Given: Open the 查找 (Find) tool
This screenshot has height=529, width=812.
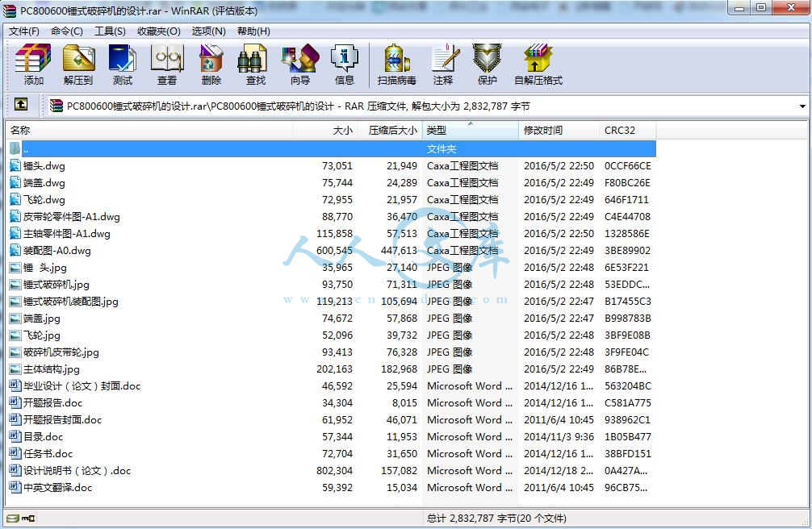Looking at the screenshot, I should coord(255,65).
